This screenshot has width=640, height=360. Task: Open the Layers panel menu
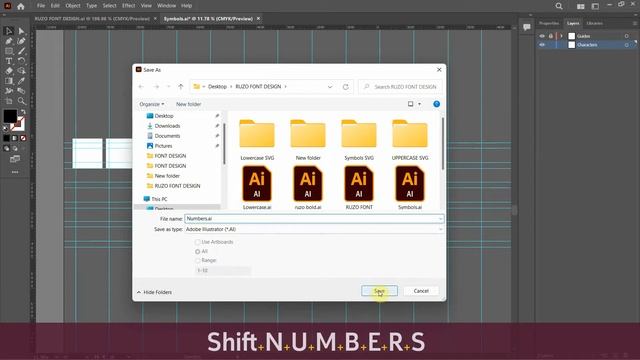pos(635,23)
